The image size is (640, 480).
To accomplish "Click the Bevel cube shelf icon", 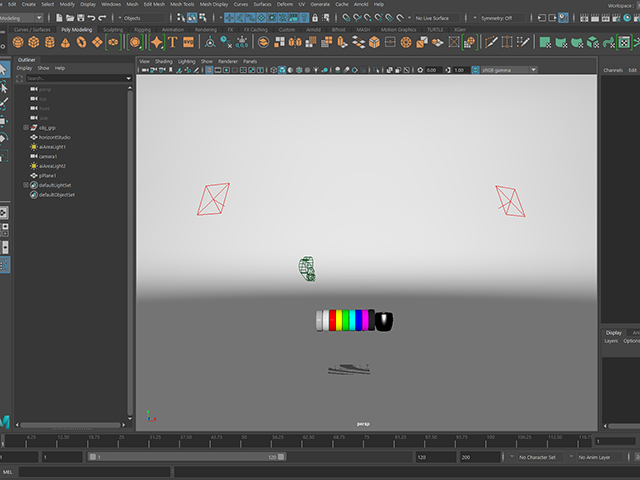I will coord(374,42).
